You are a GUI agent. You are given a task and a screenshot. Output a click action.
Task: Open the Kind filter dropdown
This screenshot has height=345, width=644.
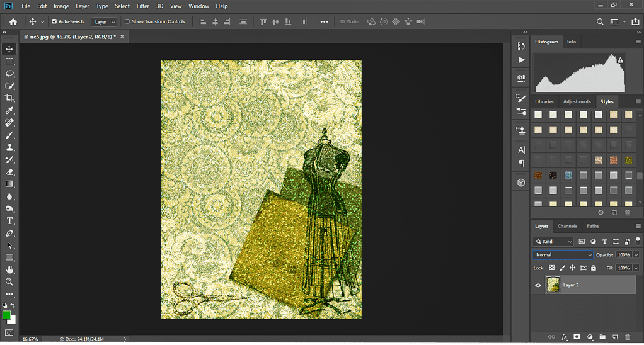point(553,242)
